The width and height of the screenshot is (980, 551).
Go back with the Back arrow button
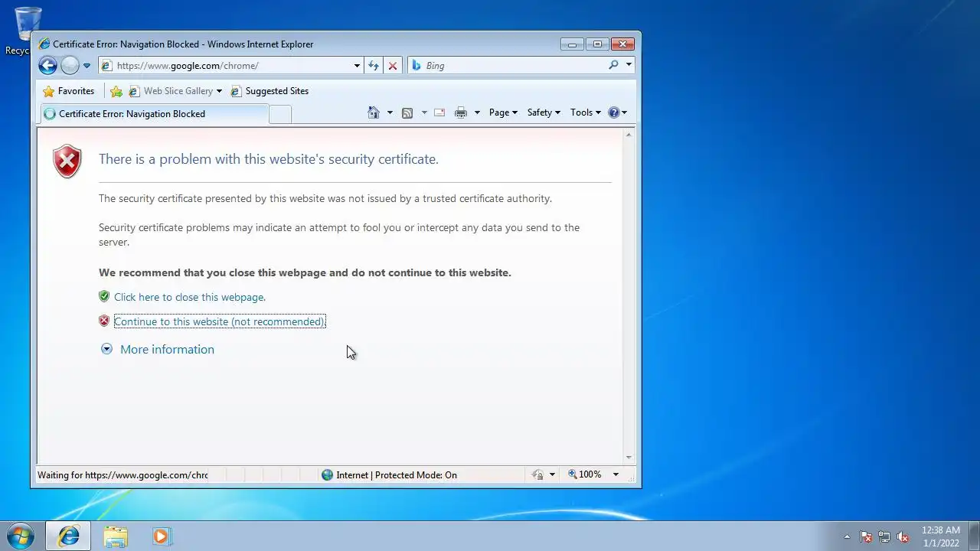[47, 66]
